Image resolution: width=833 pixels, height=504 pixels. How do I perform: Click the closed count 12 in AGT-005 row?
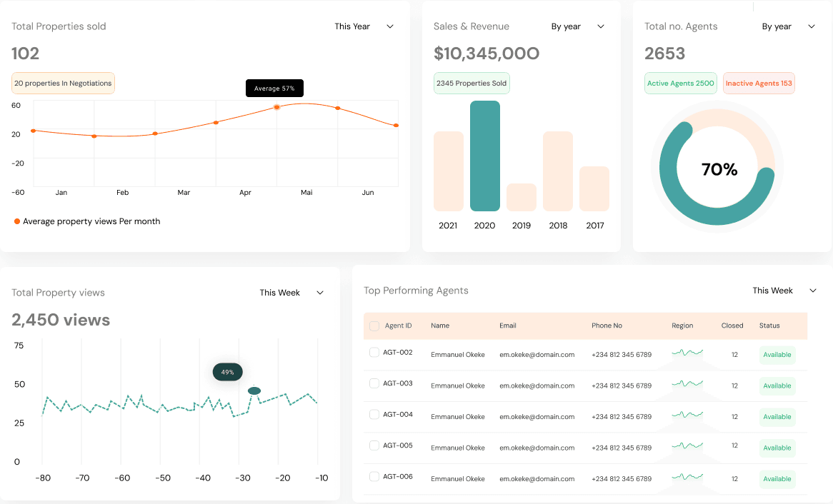734,445
